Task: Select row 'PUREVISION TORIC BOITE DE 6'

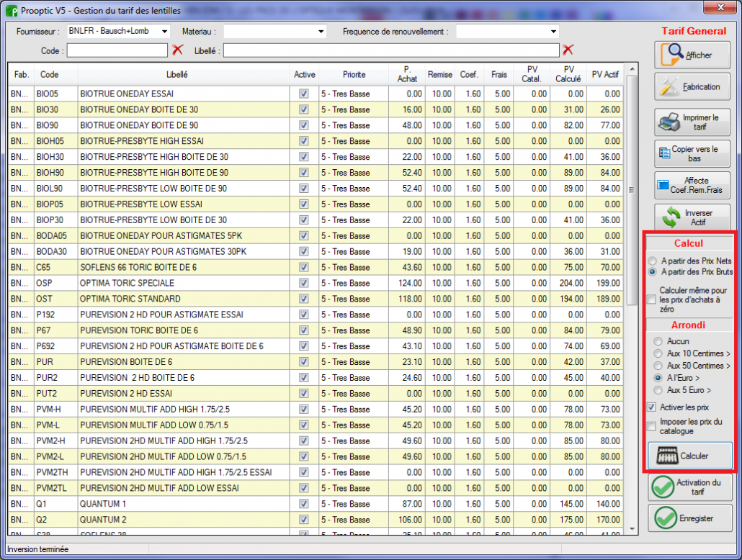Action: pyautogui.click(x=316, y=330)
